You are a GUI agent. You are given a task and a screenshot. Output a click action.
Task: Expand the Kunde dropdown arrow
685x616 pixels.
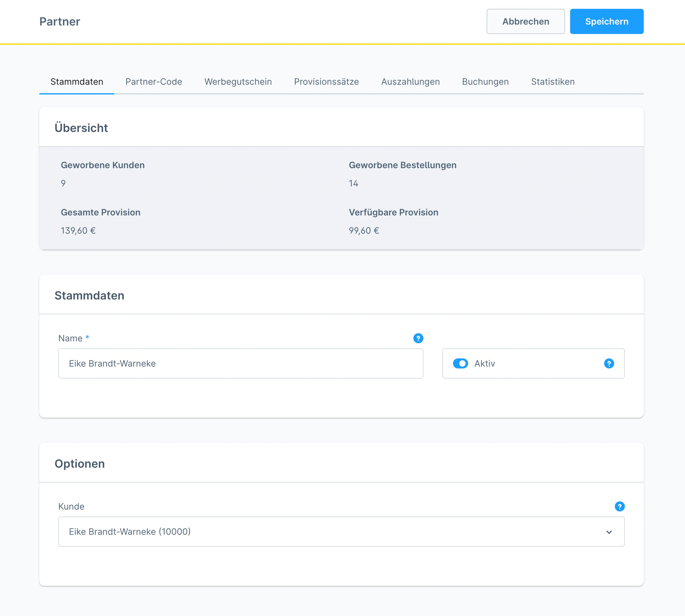coord(609,532)
